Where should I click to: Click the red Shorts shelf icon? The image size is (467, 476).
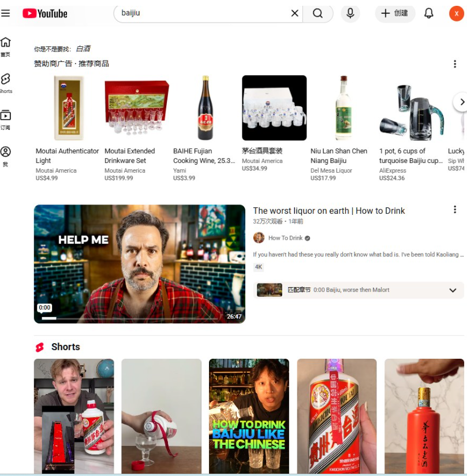tap(40, 347)
